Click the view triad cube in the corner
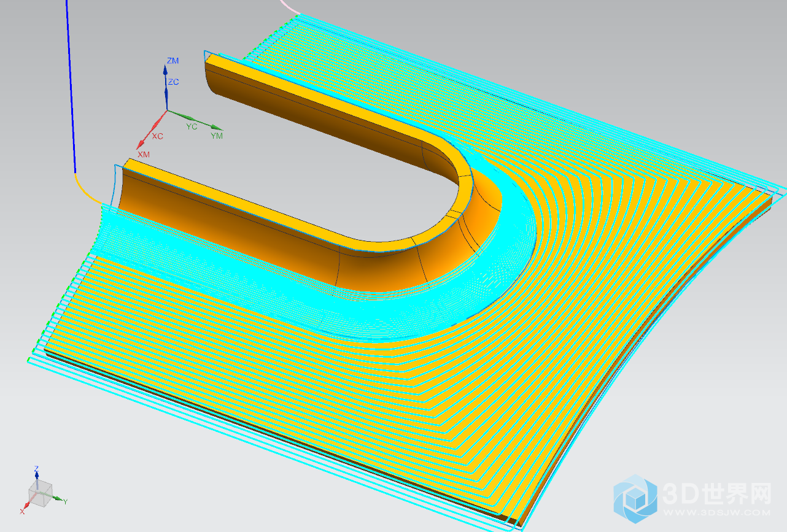Image resolution: width=787 pixels, height=532 pixels. pos(41,494)
